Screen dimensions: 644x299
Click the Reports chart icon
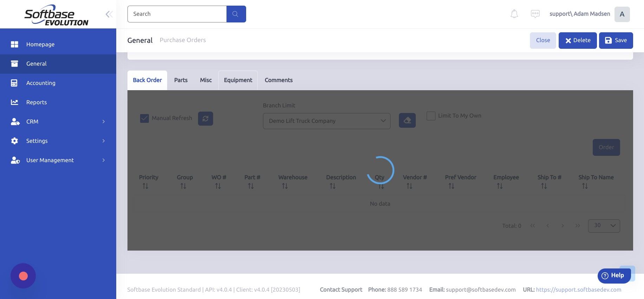14,102
